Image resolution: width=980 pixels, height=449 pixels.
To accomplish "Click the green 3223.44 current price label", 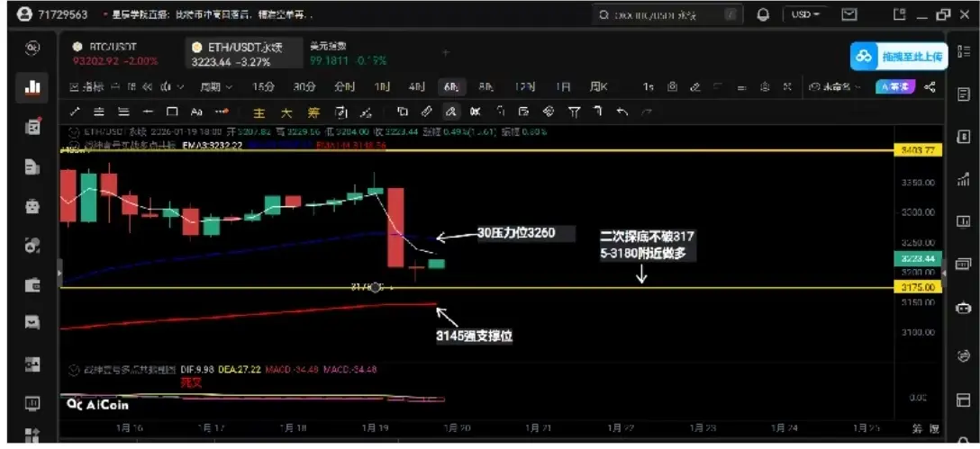I will [x=918, y=258].
